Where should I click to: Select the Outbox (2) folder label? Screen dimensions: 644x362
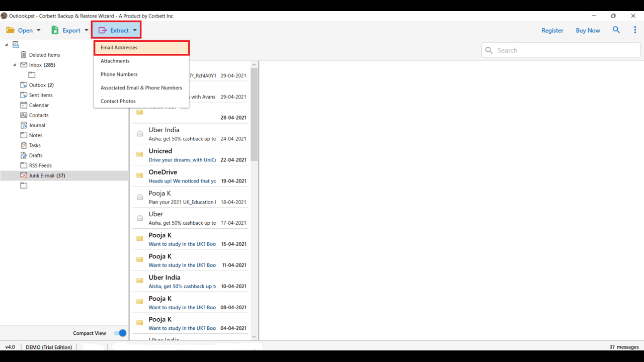41,85
